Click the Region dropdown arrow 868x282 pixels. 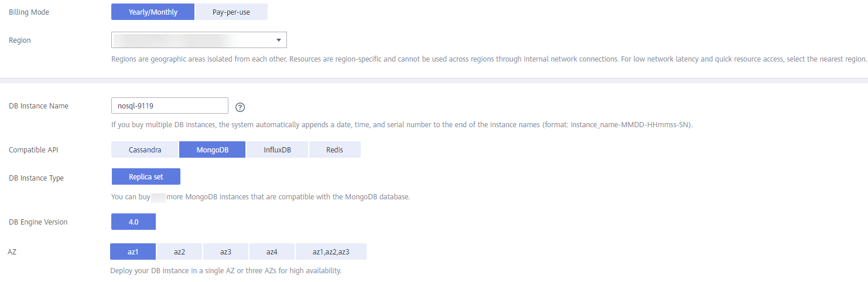click(278, 40)
